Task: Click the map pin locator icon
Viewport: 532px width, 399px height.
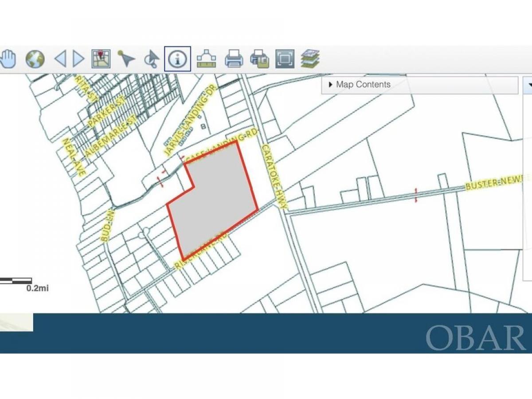Action: coord(101,59)
